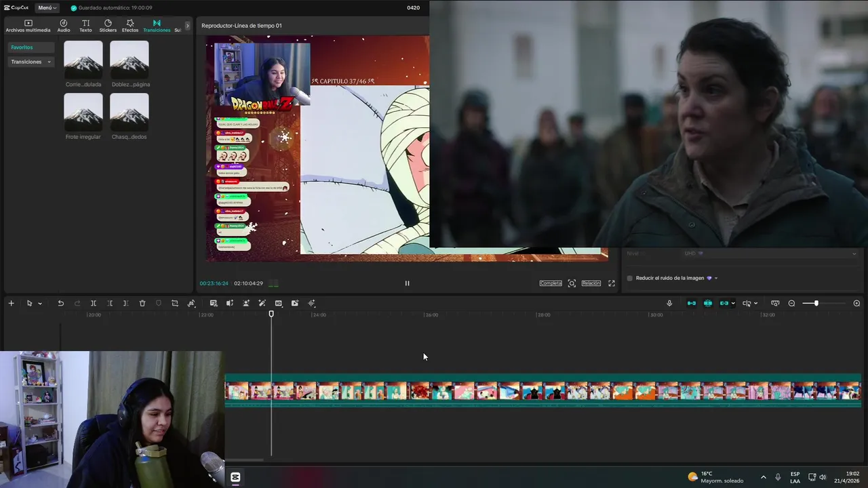868x488 pixels.
Task: Show hidden system tray icons
Action: click(x=763, y=477)
